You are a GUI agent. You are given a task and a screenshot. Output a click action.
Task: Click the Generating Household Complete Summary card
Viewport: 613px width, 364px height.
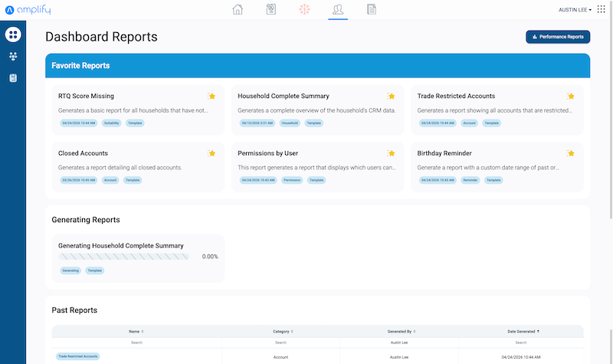pos(138,258)
